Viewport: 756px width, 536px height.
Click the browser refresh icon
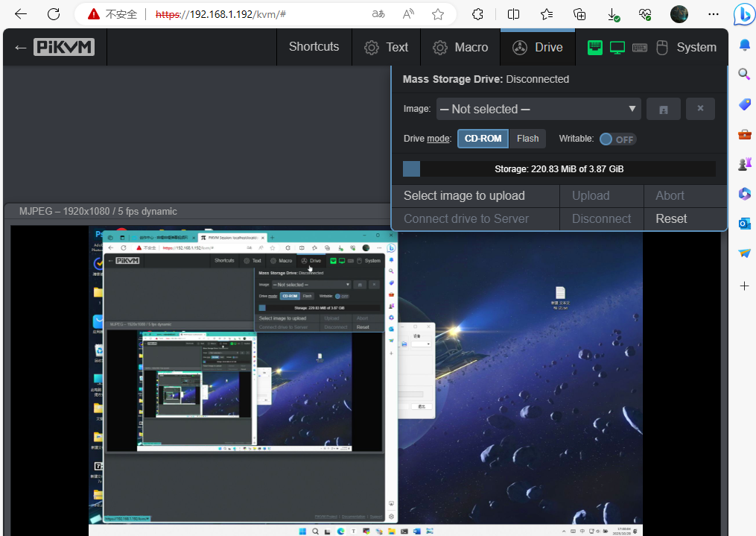(54, 14)
